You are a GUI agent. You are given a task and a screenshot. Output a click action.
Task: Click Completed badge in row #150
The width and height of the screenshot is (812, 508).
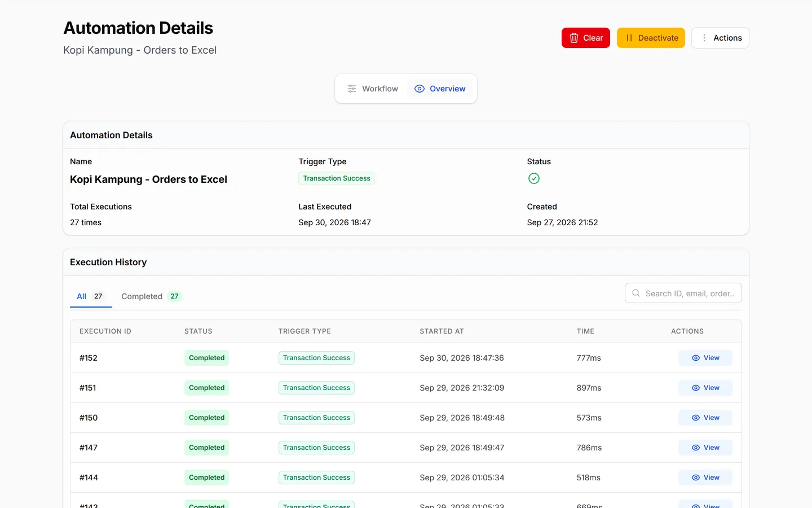tap(206, 418)
